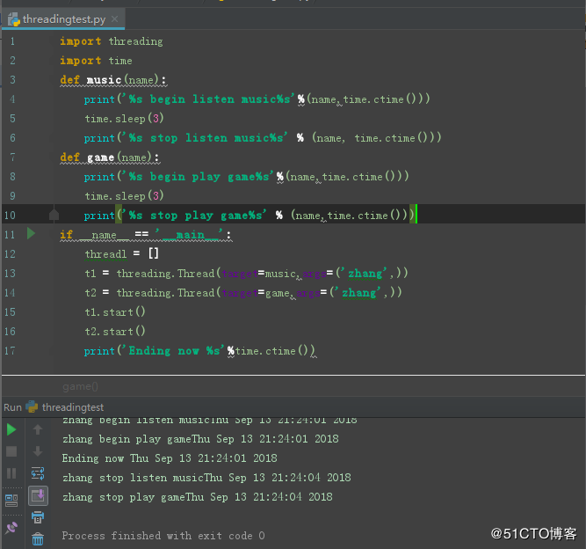Click 'stop listen music' print on line 6
Viewport: 586px width, 549px height.
click(x=262, y=138)
